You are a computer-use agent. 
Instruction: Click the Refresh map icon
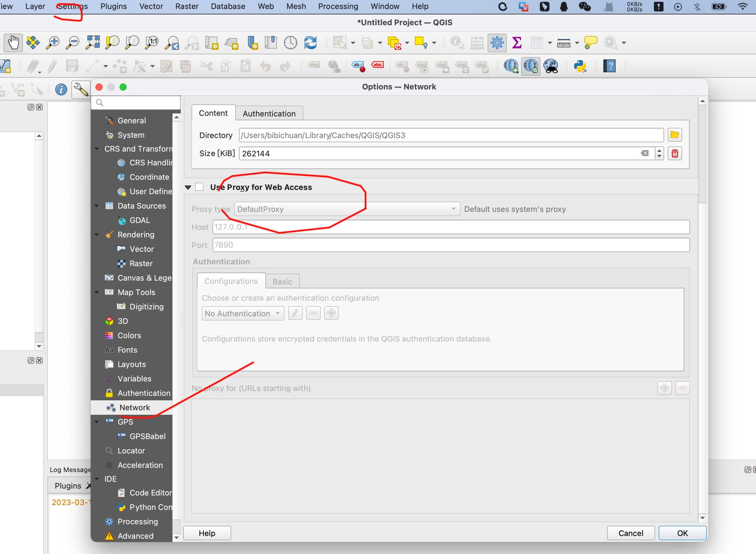pyautogui.click(x=310, y=43)
